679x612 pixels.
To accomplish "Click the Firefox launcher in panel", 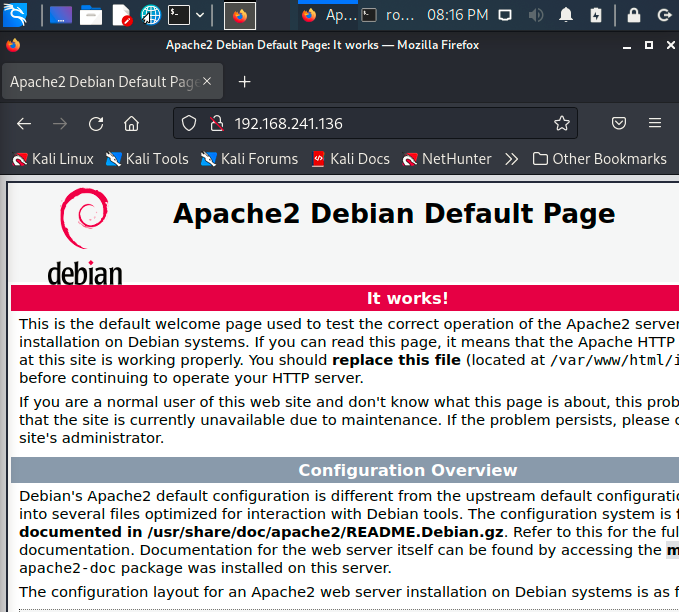I will (x=240, y=16).
